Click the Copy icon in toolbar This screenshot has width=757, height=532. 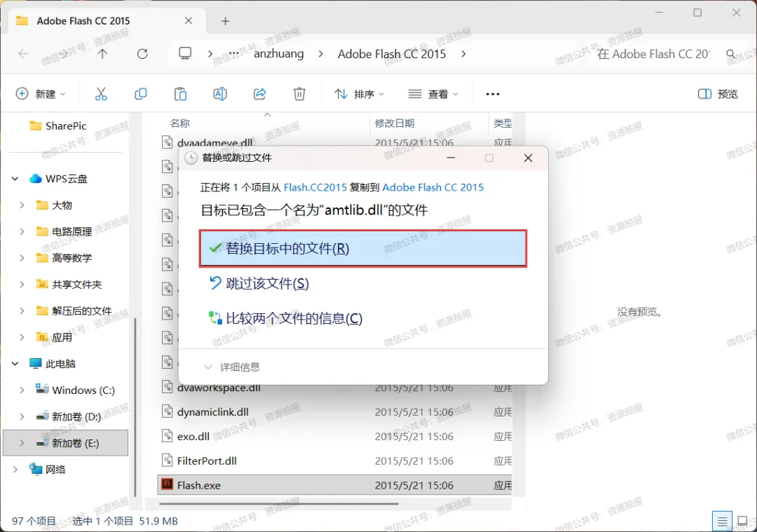point(140,94)
